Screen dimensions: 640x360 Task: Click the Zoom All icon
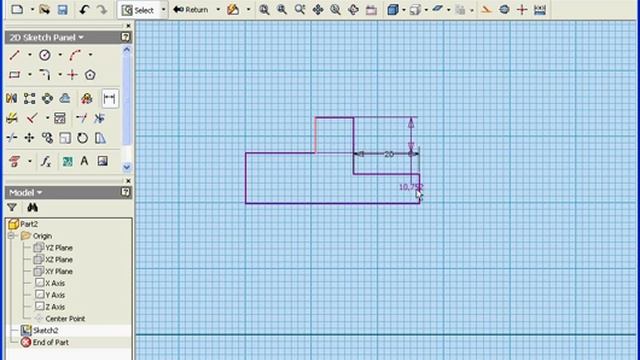click(x=264, y=9)
